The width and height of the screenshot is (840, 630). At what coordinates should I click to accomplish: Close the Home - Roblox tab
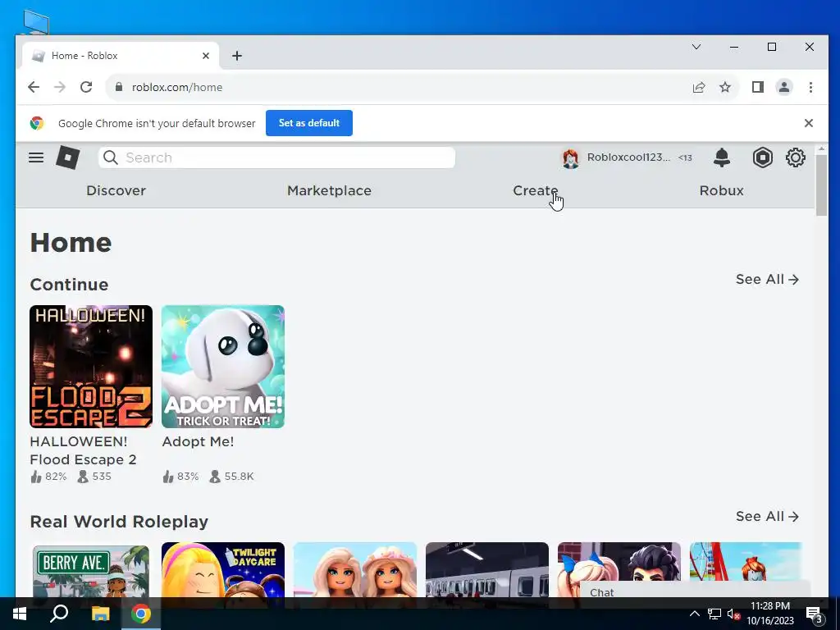click(206, 56)
